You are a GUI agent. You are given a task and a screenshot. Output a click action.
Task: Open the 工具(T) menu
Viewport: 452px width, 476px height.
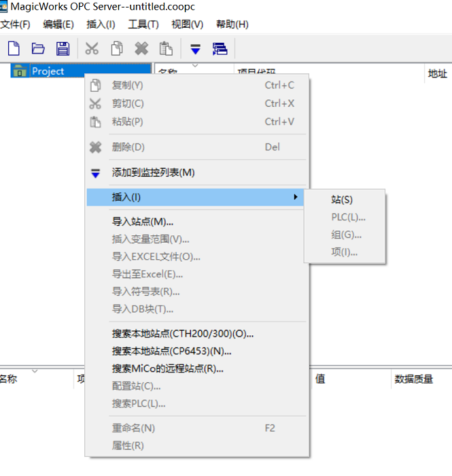[143, 24]
